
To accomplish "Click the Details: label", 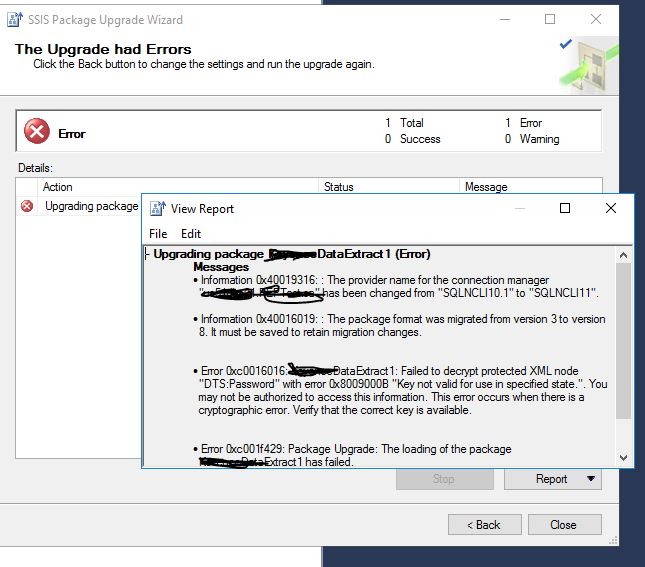I will [35, 168].
